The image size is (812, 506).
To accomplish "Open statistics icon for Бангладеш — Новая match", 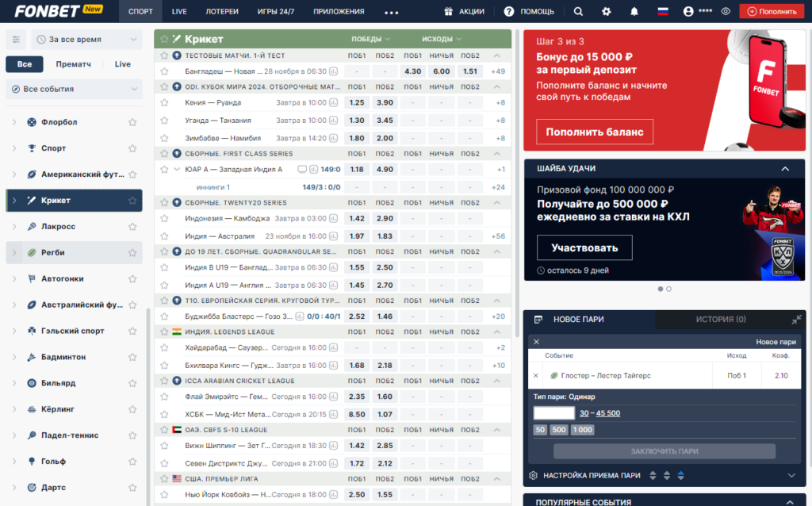I will point(334,71).
